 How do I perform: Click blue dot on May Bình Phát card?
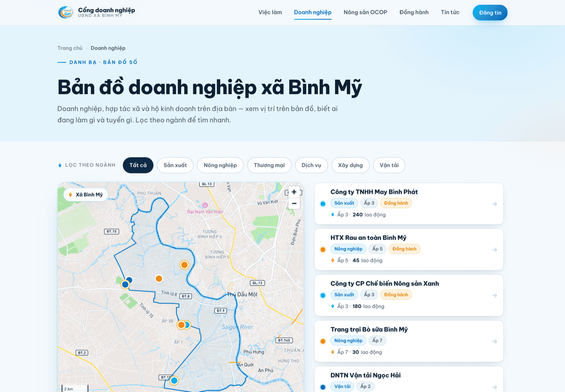tap(323, 204)
